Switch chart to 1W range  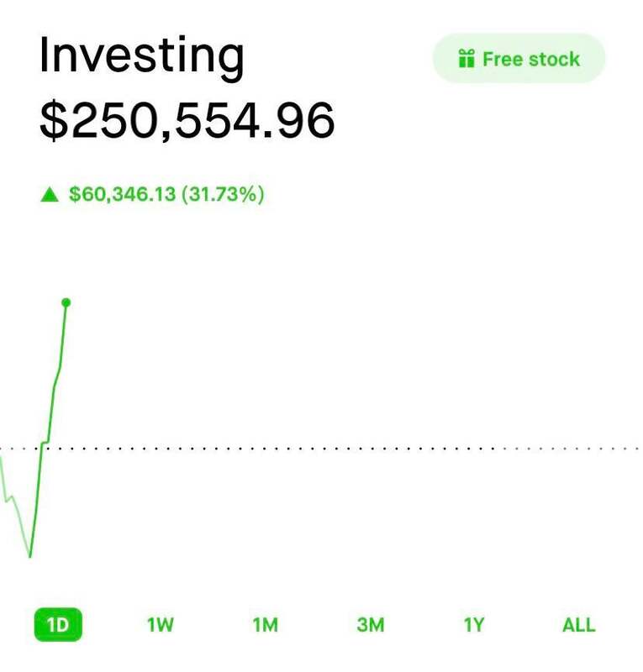pyautogui.click(x=160, y=625)
